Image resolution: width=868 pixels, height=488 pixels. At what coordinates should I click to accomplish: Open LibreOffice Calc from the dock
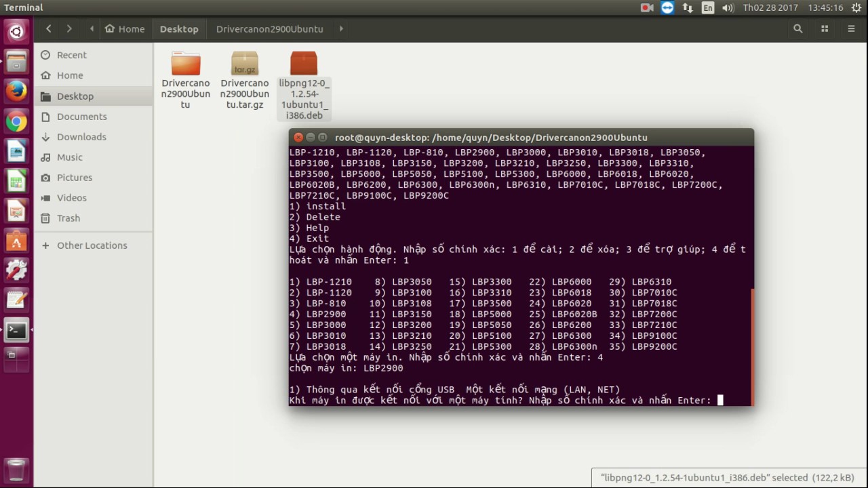[x=16, y=181]
